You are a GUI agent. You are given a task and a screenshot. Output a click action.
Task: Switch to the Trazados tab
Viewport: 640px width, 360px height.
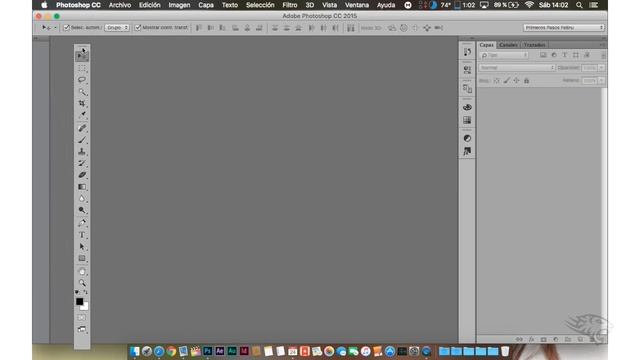click(x=534, y=45)
